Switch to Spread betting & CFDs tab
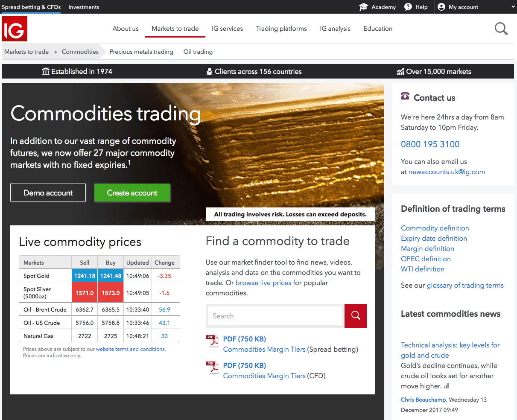 31,7
